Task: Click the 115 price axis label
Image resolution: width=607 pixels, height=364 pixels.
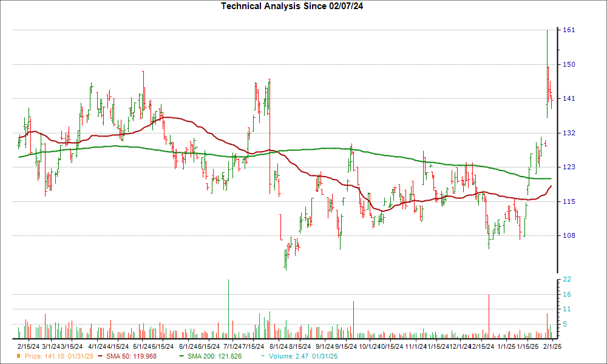Action: [569, 201]
